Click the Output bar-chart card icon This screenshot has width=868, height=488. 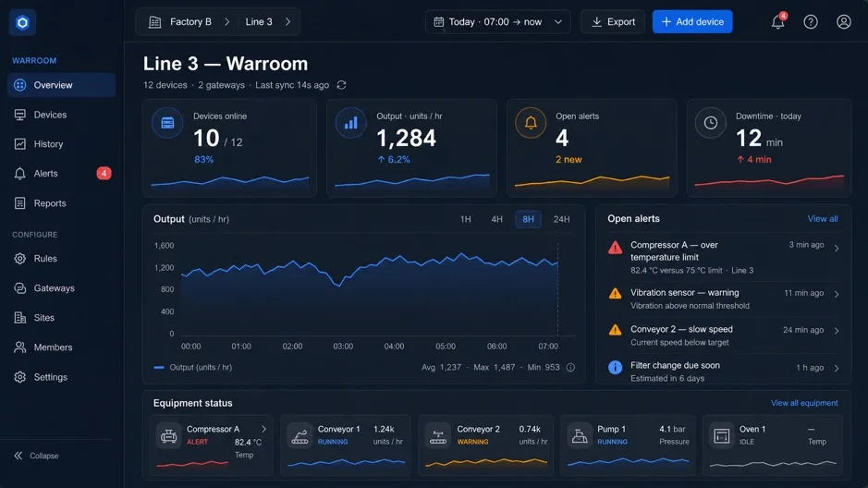(351, 123)
